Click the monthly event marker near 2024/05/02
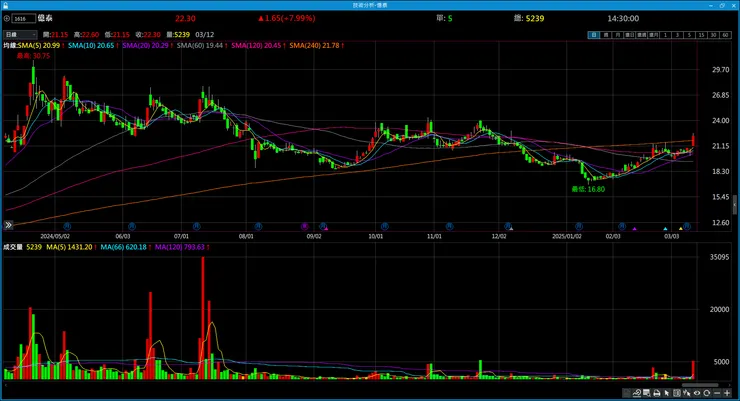This screenshot has height=401, width=740. point(67,226)
